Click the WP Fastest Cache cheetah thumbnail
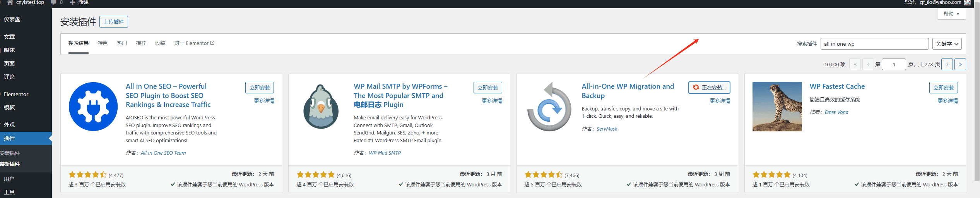This screenshot has height=198, width=980. [777, 107]
